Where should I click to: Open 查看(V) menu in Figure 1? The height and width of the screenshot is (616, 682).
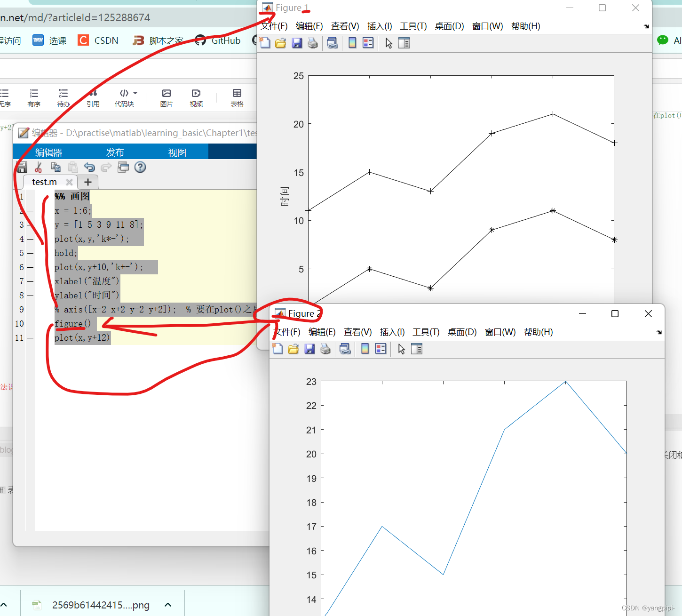[x=345, y=26]
